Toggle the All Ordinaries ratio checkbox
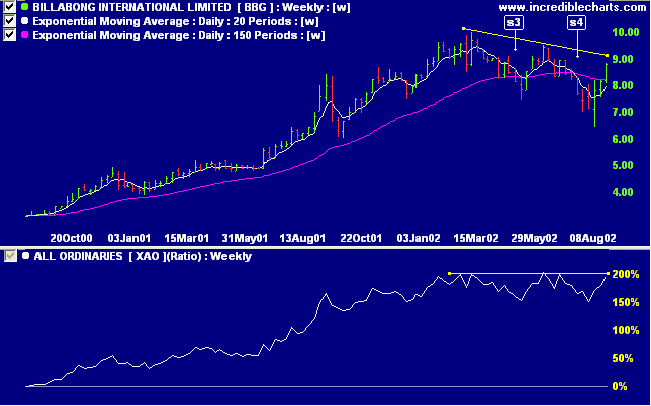651x406 pixels. 10,256
